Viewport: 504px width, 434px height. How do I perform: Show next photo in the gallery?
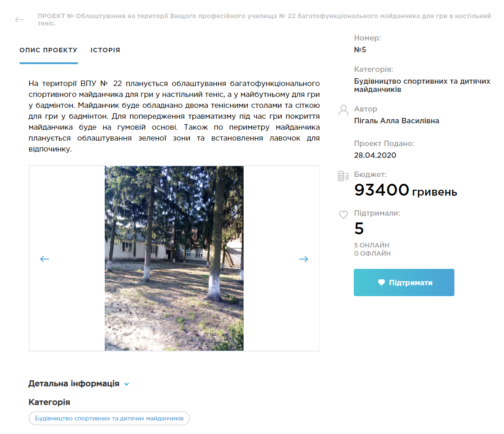(x=304, y=259)
